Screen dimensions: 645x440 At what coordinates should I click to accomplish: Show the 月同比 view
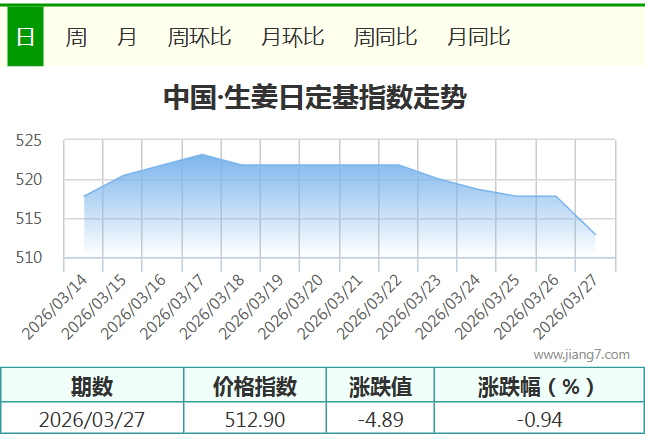478,37
